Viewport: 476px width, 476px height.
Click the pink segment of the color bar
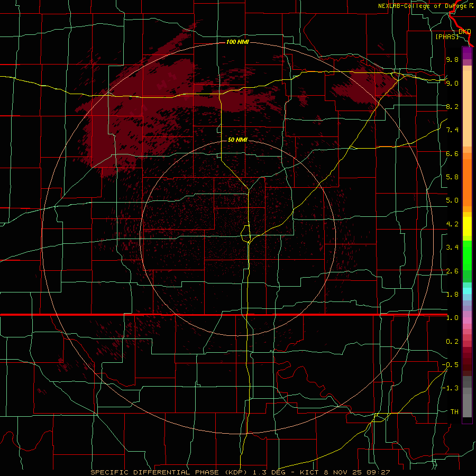coord(467,321)
